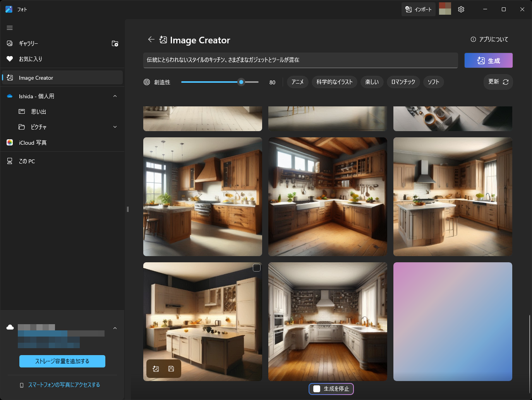Click the 更新 refresh button
The image size is (532, 400).
tap(498, 82)
